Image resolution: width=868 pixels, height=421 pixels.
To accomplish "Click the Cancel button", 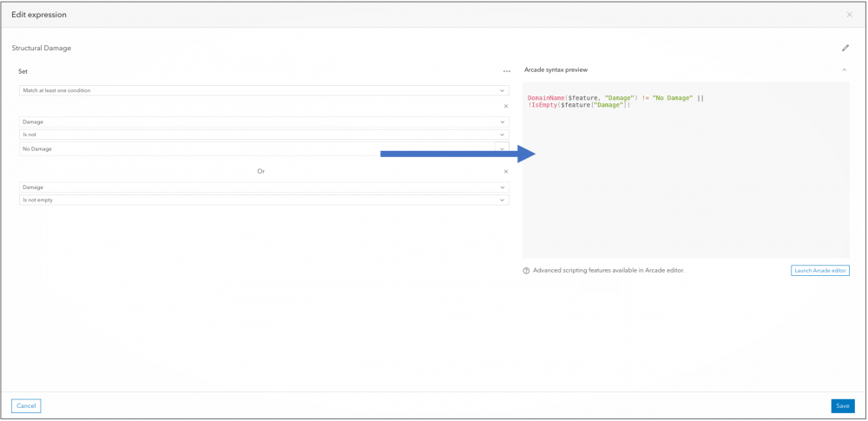I will 26,405.
